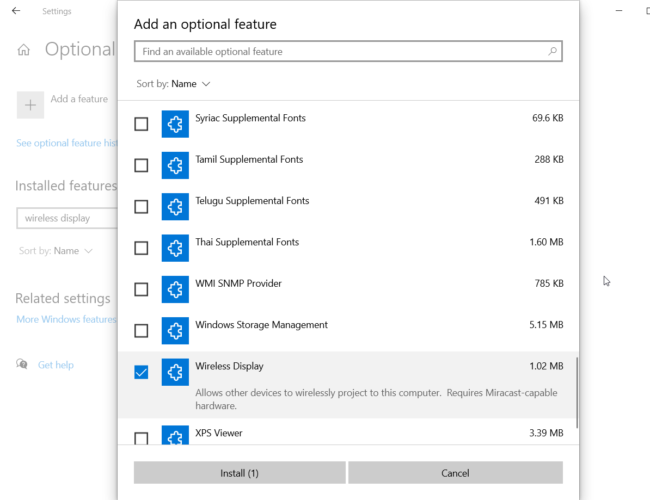Click the Tamil Supplemental Fonts puzzle icon

click(175, 165)
